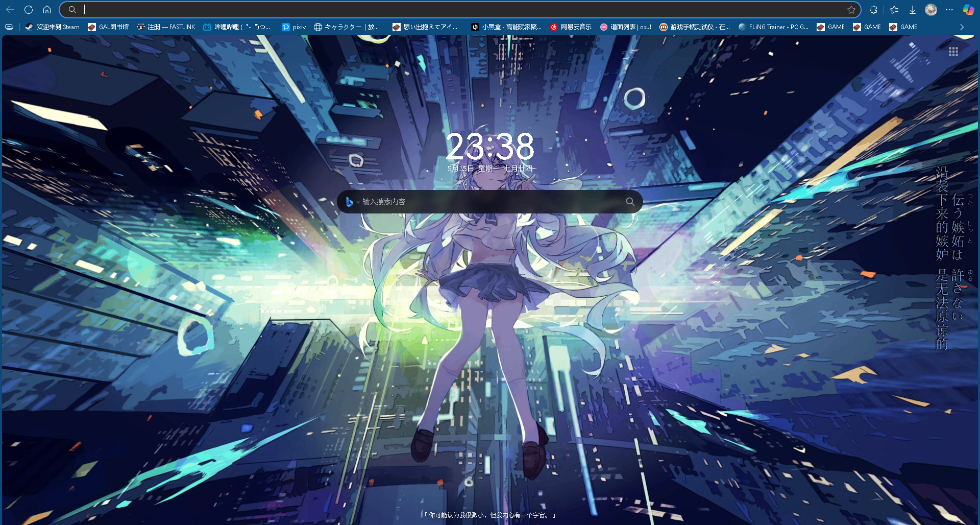
Task: Reload the page with the refresh icon
Action: (x=29, y=10)
